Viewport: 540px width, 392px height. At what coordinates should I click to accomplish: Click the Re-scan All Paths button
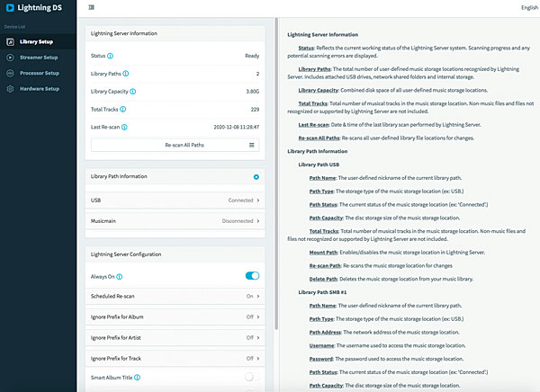[175, 146]
